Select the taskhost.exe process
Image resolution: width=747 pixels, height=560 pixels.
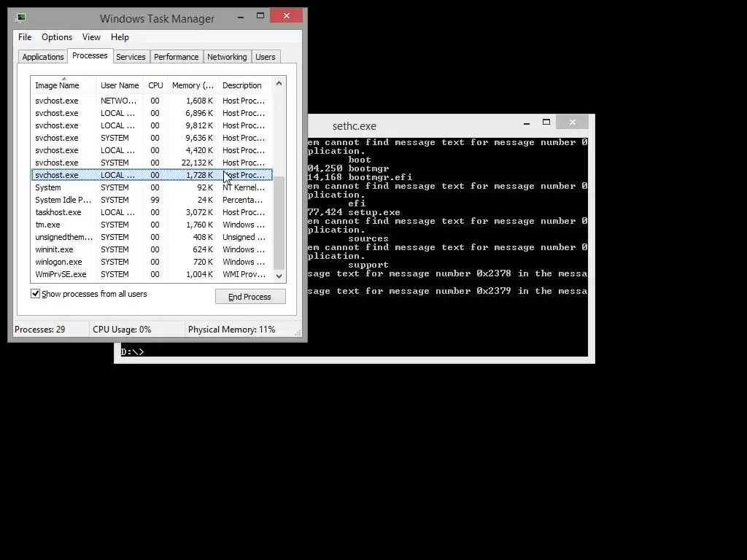[152, 212]
